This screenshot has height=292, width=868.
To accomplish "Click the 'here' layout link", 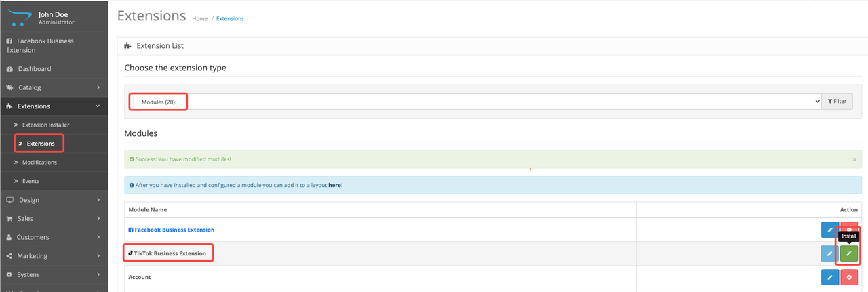I will pos(334,185).
